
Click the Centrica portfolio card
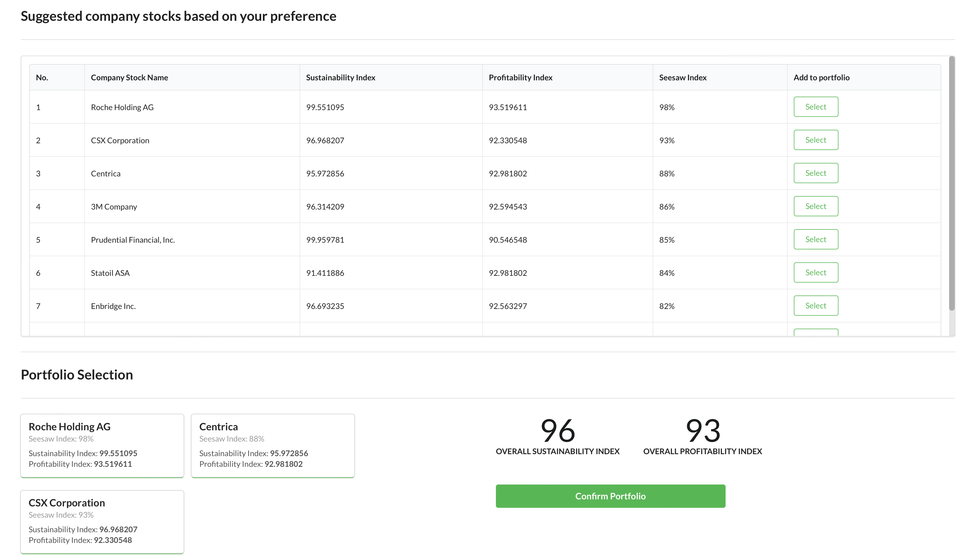272,445
